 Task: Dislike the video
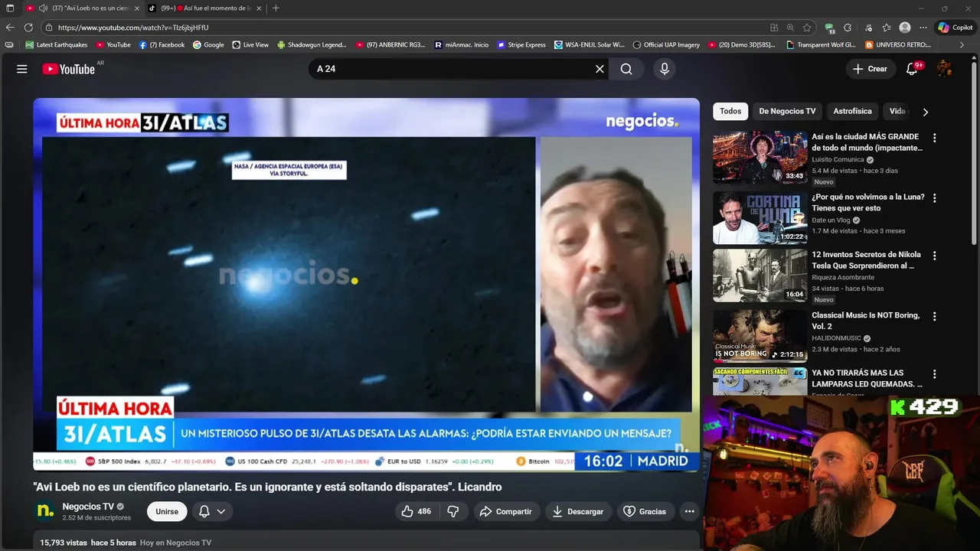coord(453,511)
